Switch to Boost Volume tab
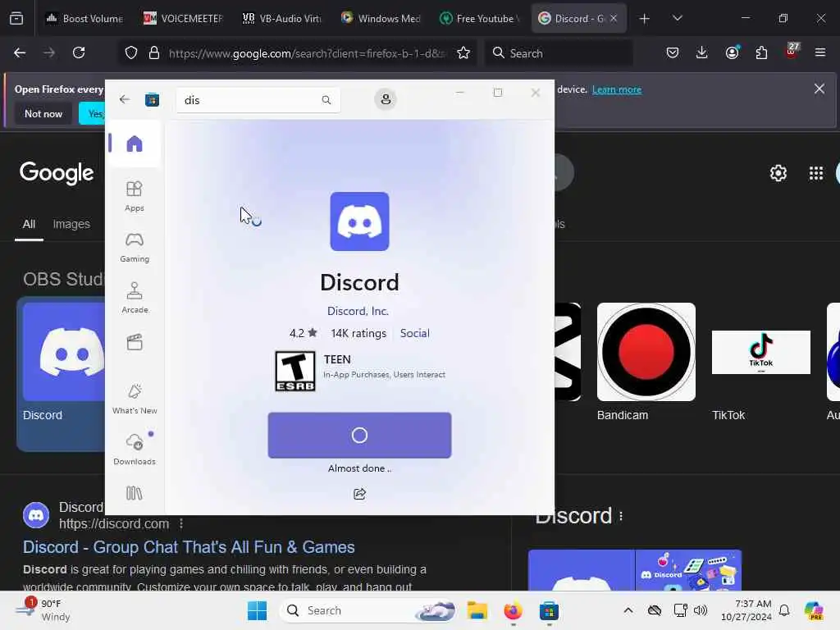This screenshot has height=630, width=840. coord(84,18)
